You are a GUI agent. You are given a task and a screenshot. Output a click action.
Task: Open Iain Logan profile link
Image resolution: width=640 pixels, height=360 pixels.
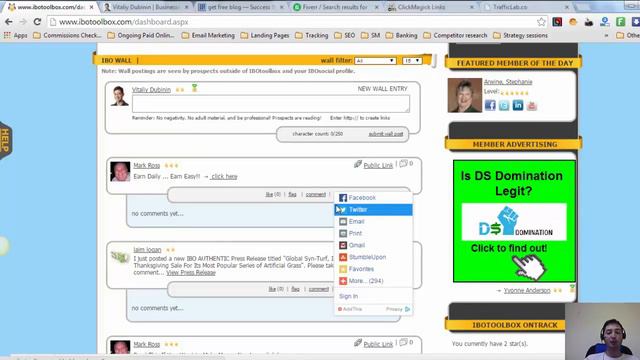[x=147, y=249]
